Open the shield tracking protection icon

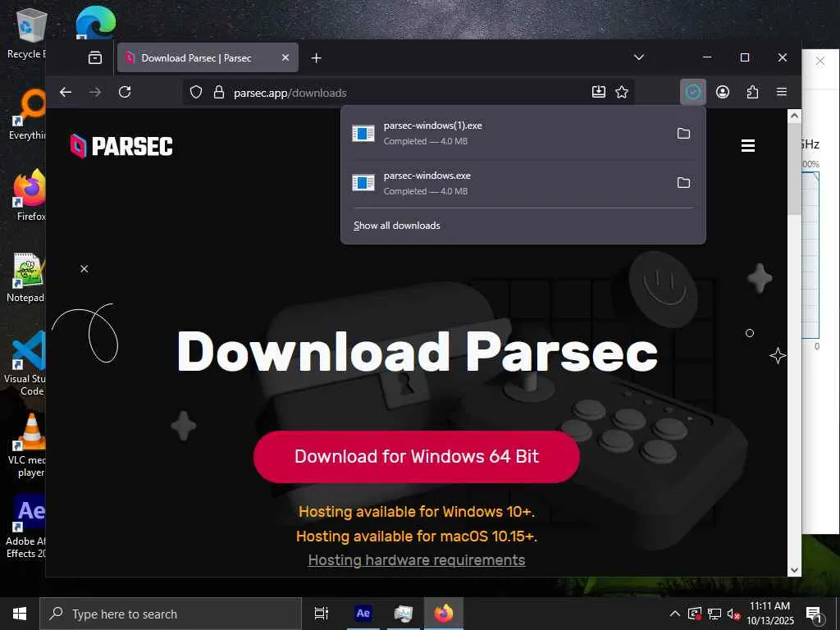tap(196, 92)
